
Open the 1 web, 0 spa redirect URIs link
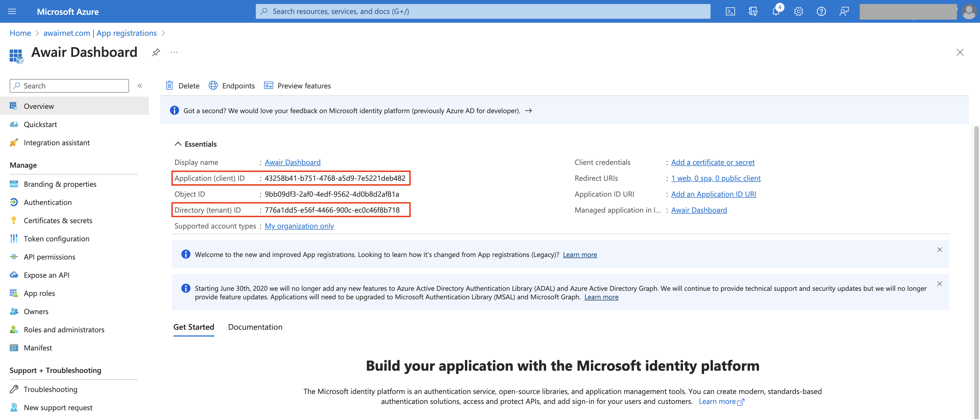coord(716,178)
